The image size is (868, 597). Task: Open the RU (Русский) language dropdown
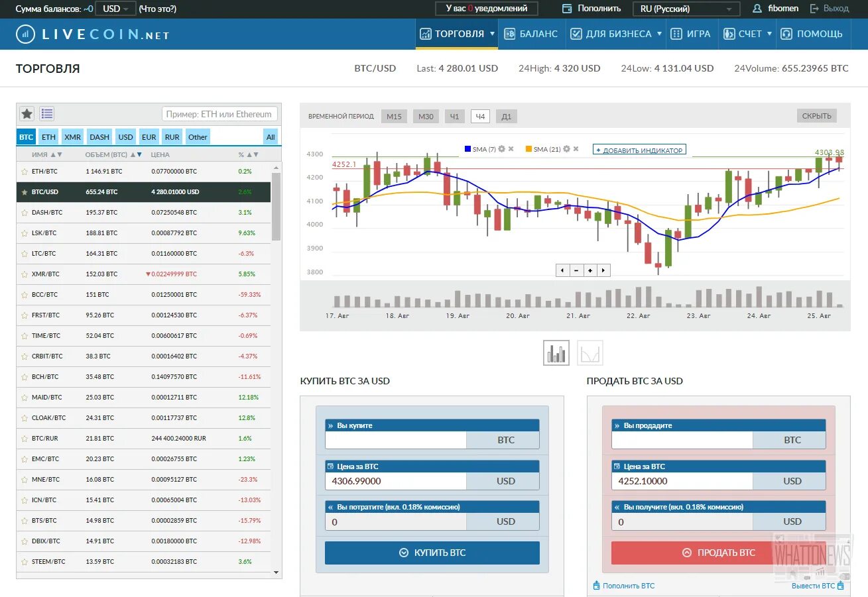point(687,9)
